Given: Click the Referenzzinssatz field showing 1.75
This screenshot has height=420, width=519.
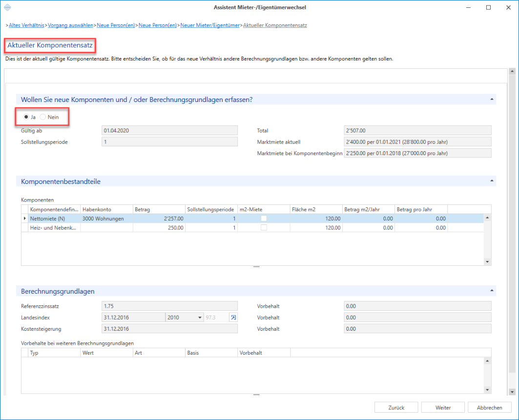Looking at the screenshot, I should tap(169, 306).
